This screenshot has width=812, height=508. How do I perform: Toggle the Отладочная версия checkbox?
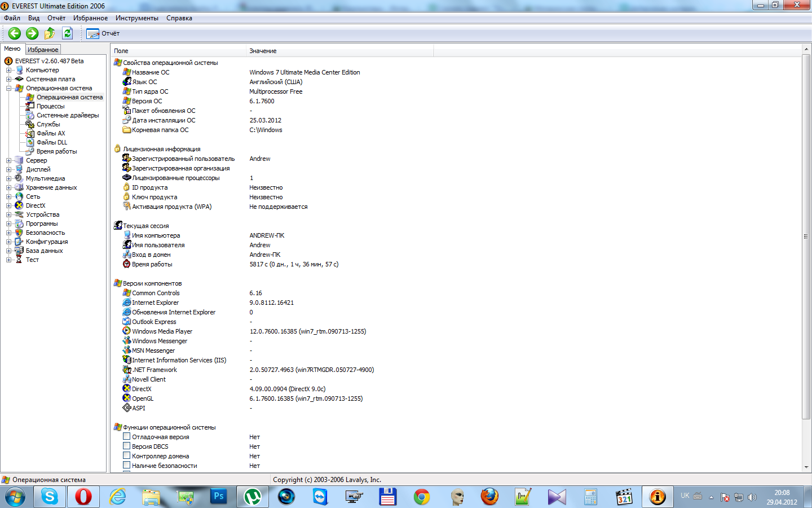[127, 436]
